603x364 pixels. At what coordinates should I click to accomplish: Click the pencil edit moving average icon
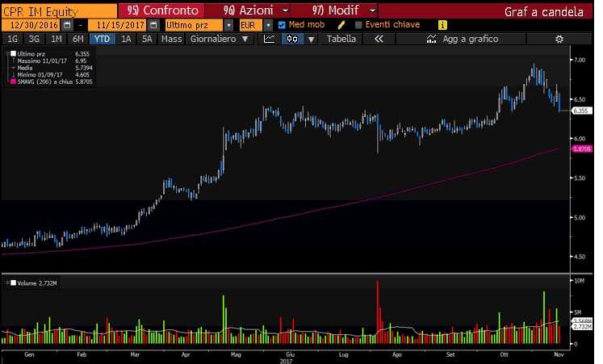[341, 25]
